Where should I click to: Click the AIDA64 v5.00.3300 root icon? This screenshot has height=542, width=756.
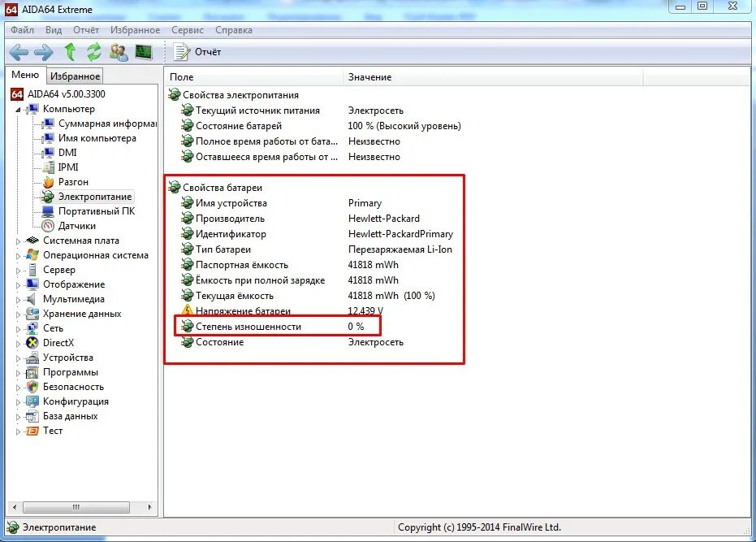pos(17,94)
